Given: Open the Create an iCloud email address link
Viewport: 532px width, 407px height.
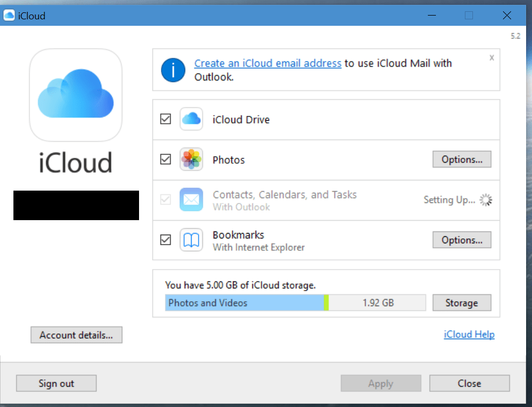Looking at the screenshot, I should (x=268, y=63).
